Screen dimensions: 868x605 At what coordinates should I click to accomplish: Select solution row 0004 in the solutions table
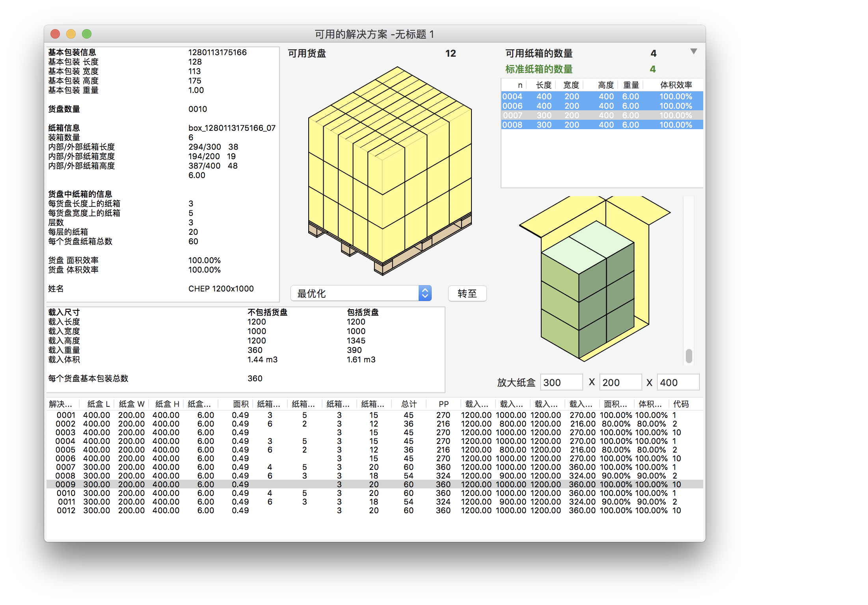(x=374, y=441)
